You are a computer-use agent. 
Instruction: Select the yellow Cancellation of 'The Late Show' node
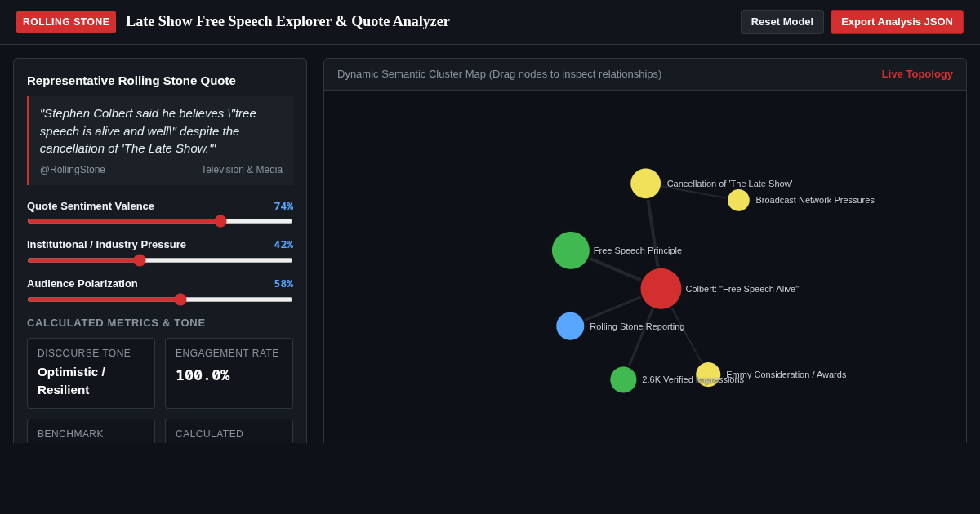coord(645,184)
